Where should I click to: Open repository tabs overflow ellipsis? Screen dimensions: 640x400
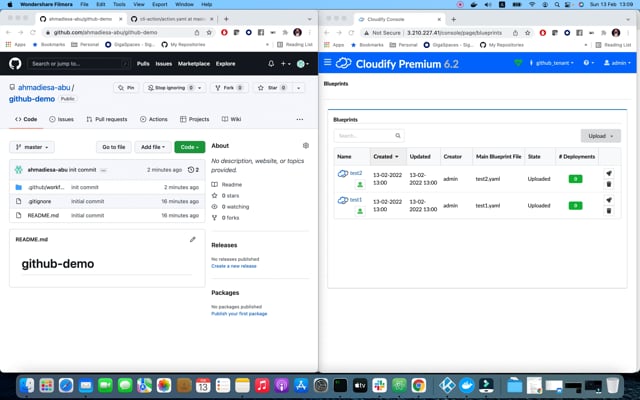(300, 119)
